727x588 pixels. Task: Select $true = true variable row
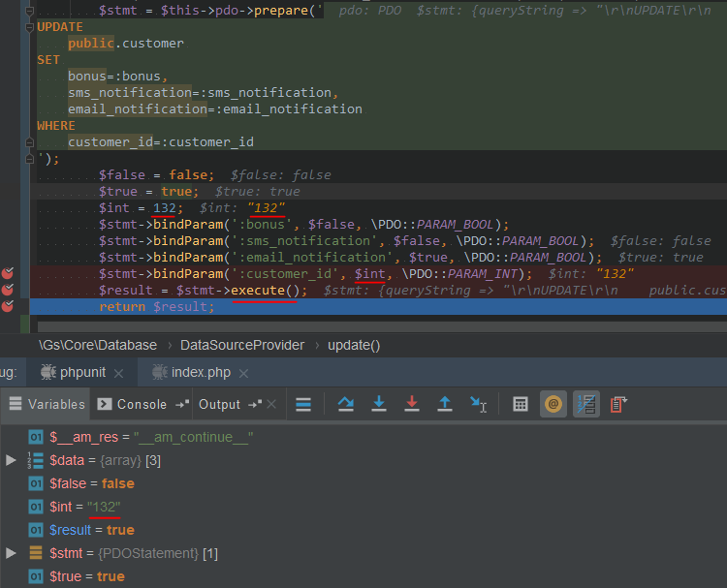point(363,576)
